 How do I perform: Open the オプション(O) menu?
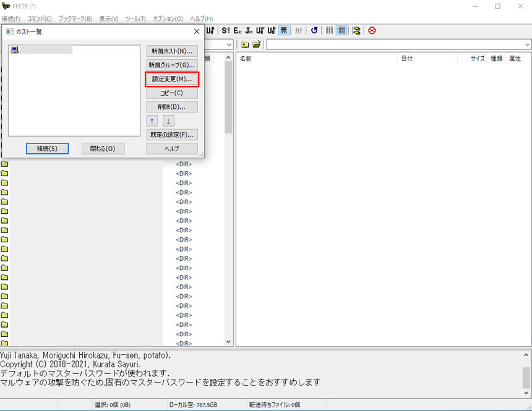(x=168, y=19)
